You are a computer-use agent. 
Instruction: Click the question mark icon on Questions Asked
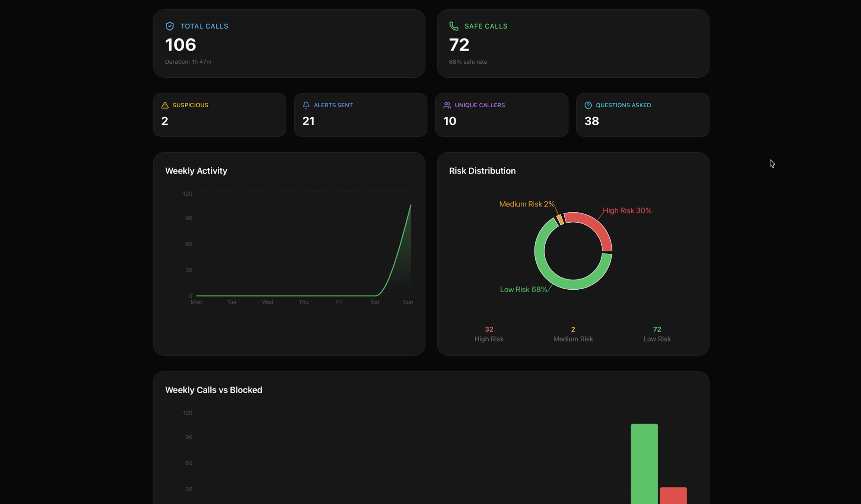click(x=588, y=105)
